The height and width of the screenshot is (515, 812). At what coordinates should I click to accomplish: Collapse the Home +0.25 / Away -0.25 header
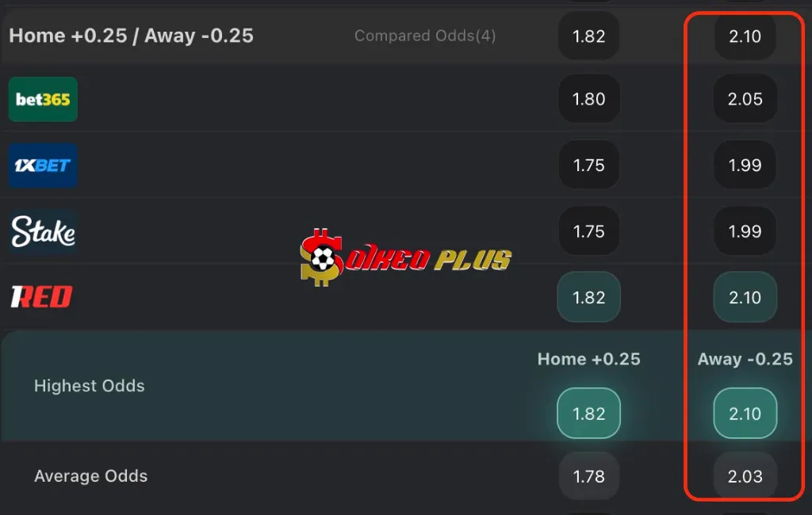(x=132, y=36)
